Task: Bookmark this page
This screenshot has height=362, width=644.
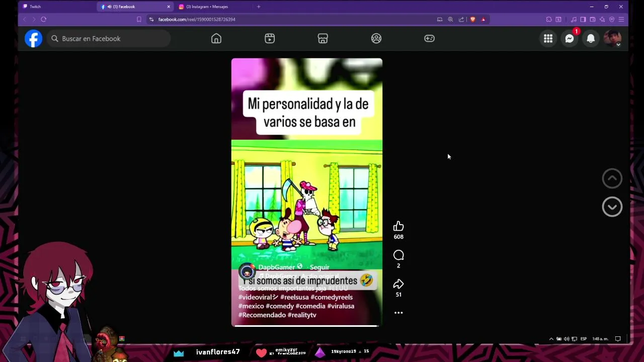Action: point(139,19)
